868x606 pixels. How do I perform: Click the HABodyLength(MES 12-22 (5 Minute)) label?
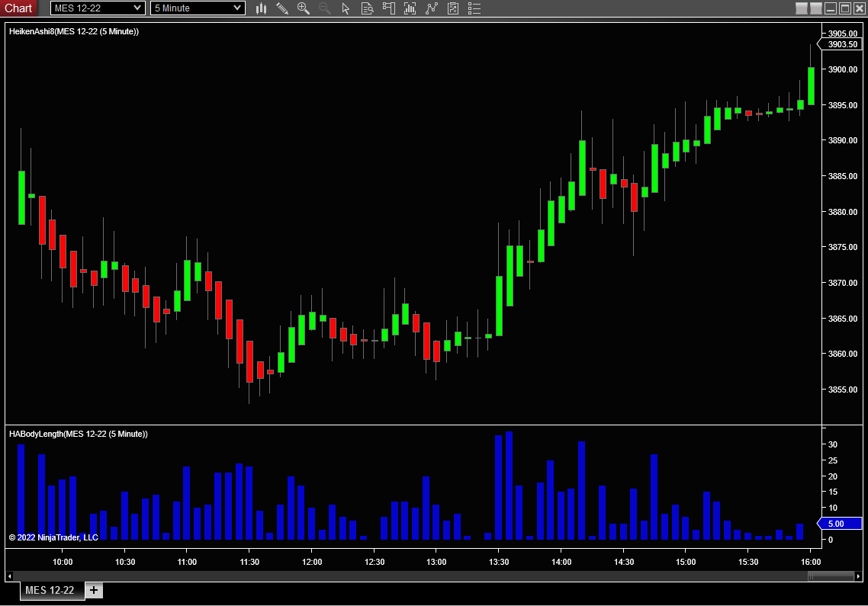click(79, 434)
